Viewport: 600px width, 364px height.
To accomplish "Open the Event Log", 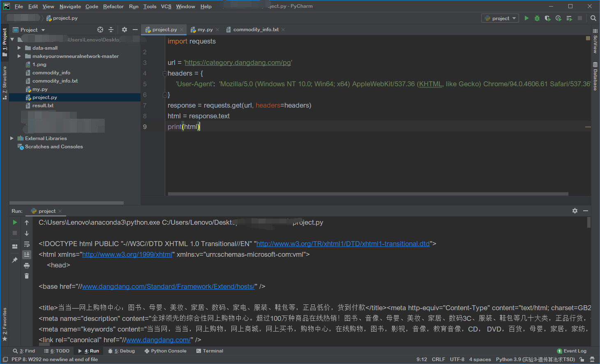I will pyautogui.click(x=572, y=351).
